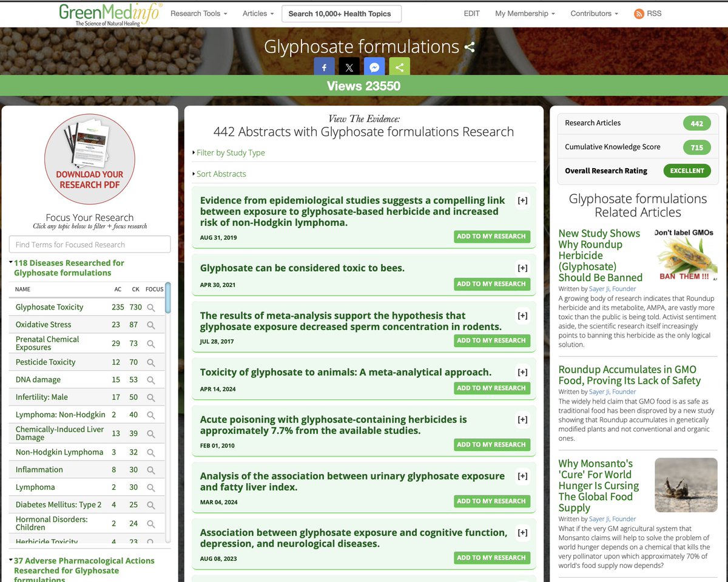Add fatty liver index study to my research
Screen dimensions: 728x582
point(491,501)
